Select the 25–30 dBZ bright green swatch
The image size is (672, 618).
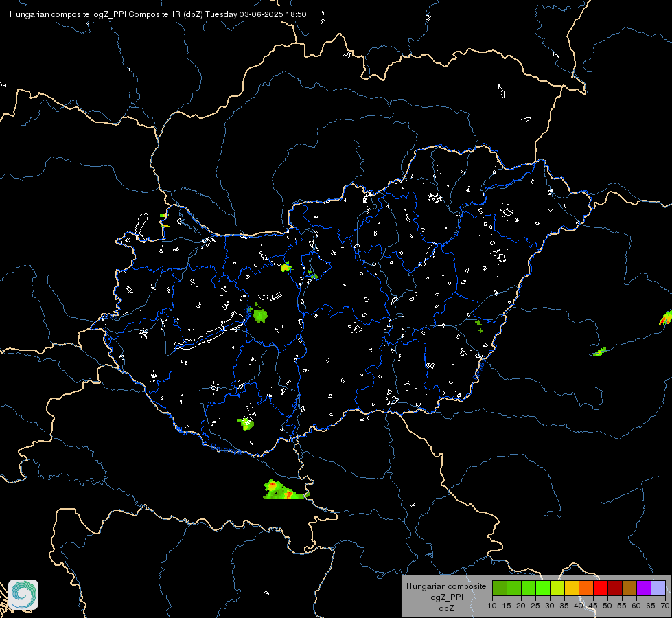[x=542, y=588]
